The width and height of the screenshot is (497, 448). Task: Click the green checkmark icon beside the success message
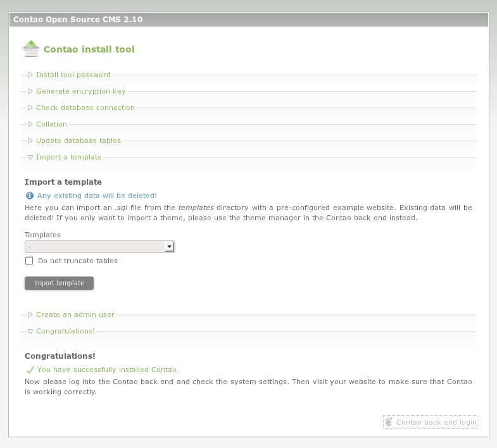[x=30, y=370]
